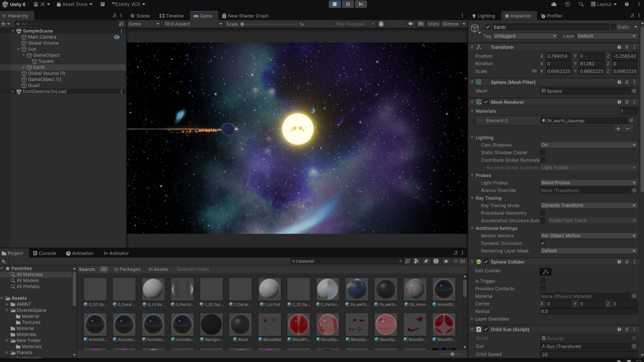Click the Stats button in Game view

point(433,24)
